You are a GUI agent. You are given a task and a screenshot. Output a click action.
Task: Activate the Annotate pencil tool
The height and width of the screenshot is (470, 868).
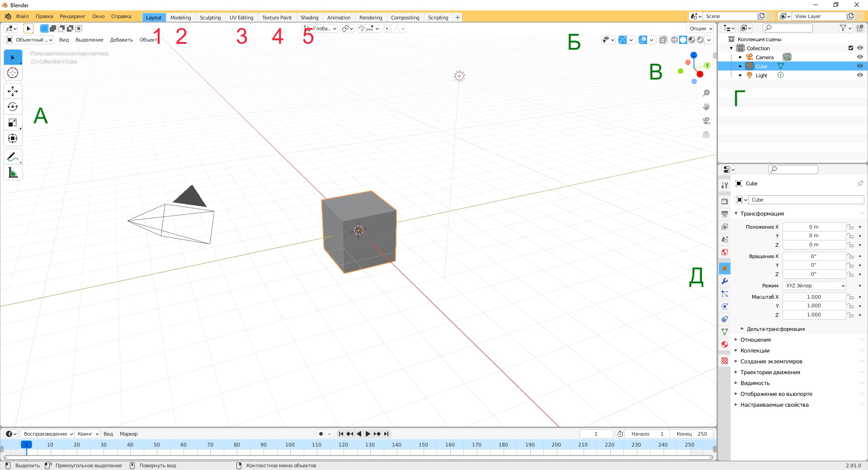(x=13, y=157)
